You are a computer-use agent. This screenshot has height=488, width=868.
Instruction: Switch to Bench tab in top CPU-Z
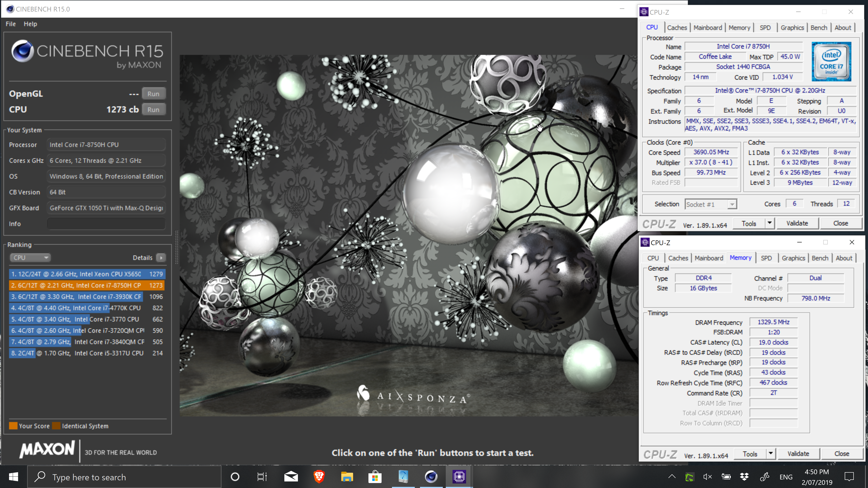click(819, 28)
